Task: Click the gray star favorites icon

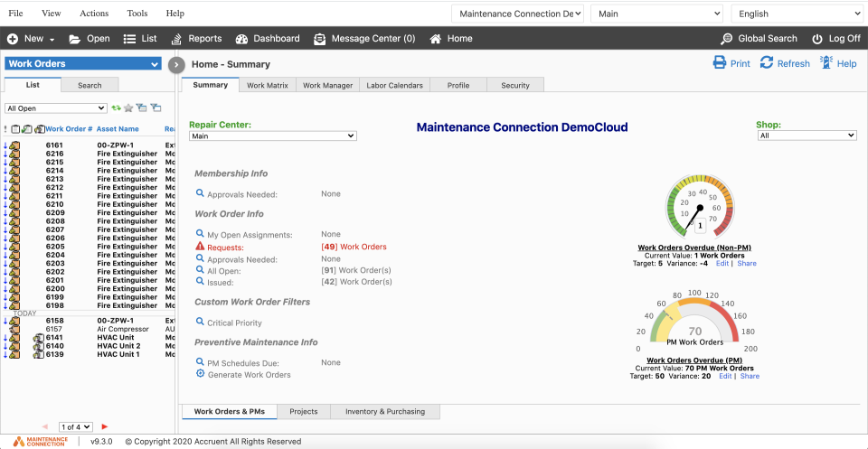Action: coord(128,108)
